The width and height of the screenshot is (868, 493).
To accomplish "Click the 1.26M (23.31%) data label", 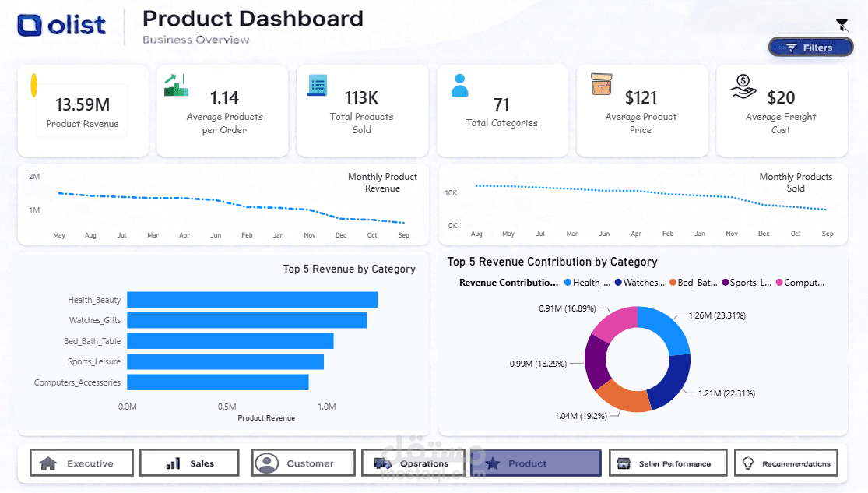I will click(x=717, y=315).
